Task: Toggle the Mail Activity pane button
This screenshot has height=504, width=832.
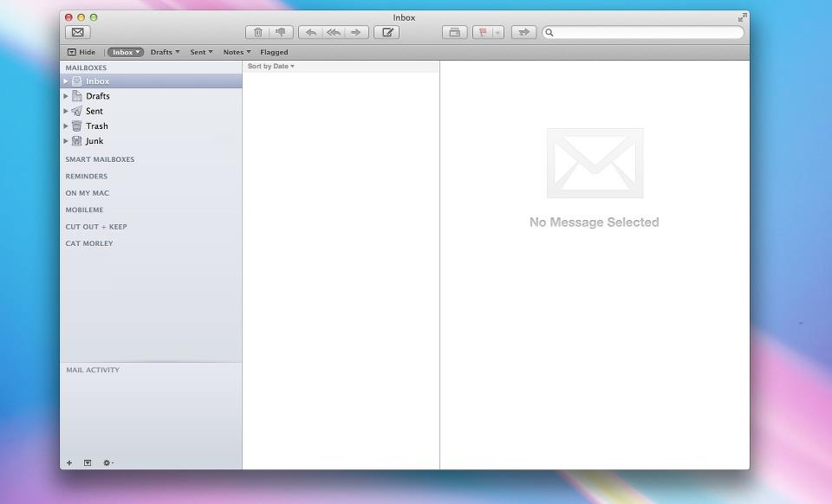Action: [88, 462]
